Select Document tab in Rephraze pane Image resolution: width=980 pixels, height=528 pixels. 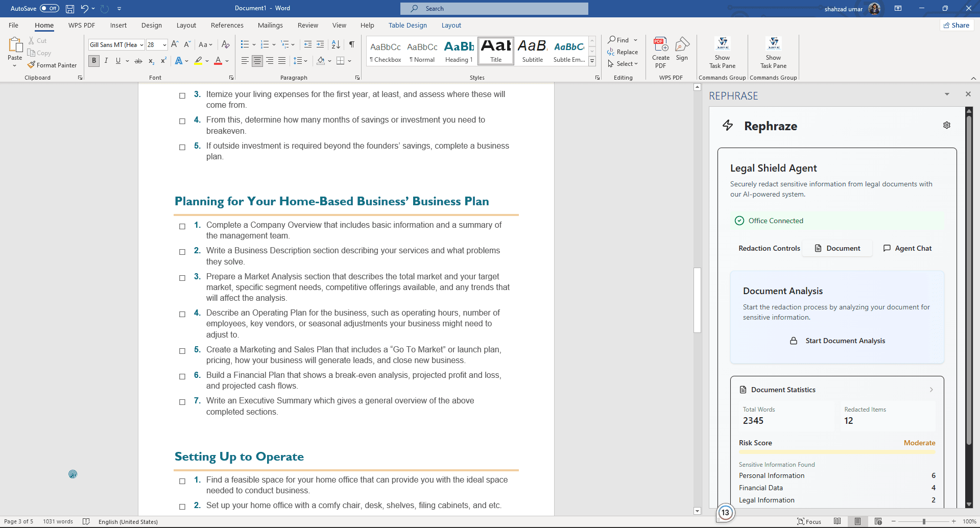[837, 248]
